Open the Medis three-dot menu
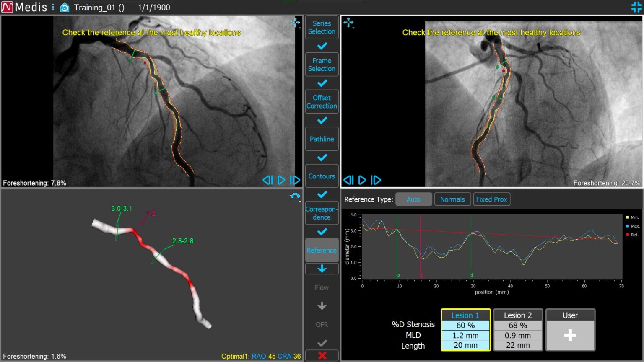Screen dimensions: 644x362 pos(53,7)
